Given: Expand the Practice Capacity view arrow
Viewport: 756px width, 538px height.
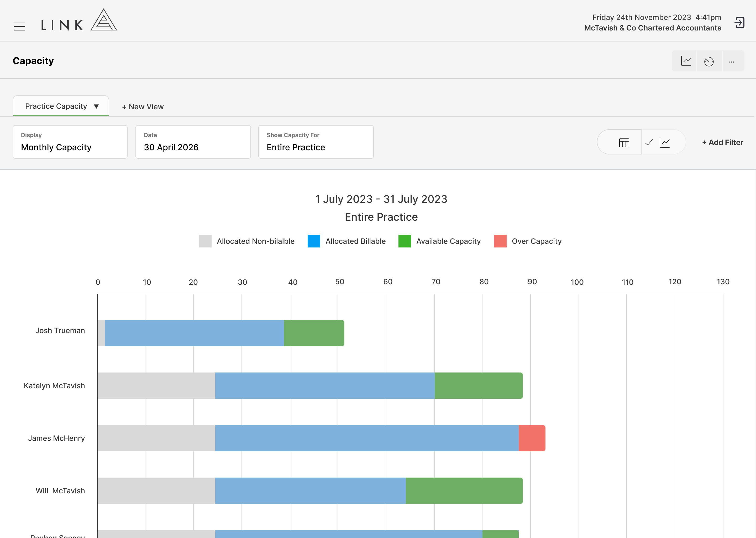Looking at the screenshot, I should [x=96, y=106].
